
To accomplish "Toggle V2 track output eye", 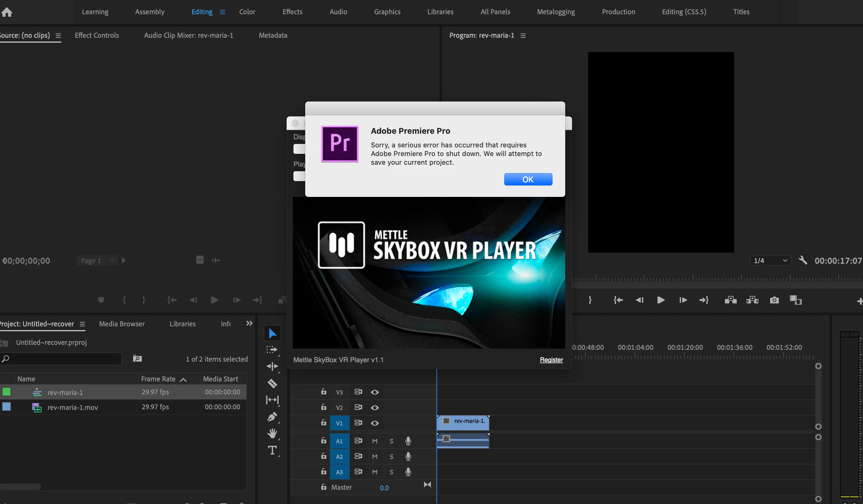I will tap(375, 407).
